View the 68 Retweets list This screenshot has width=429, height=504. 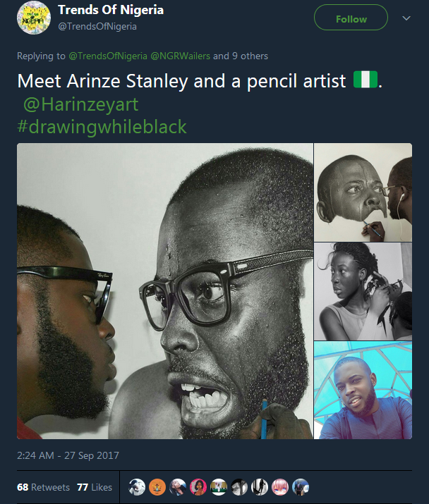pyautogui.click(x=43, y=487)
